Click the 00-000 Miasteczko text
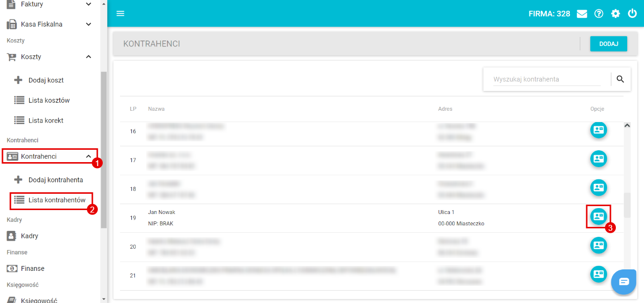The image size is (644, 303). (461, 223)
